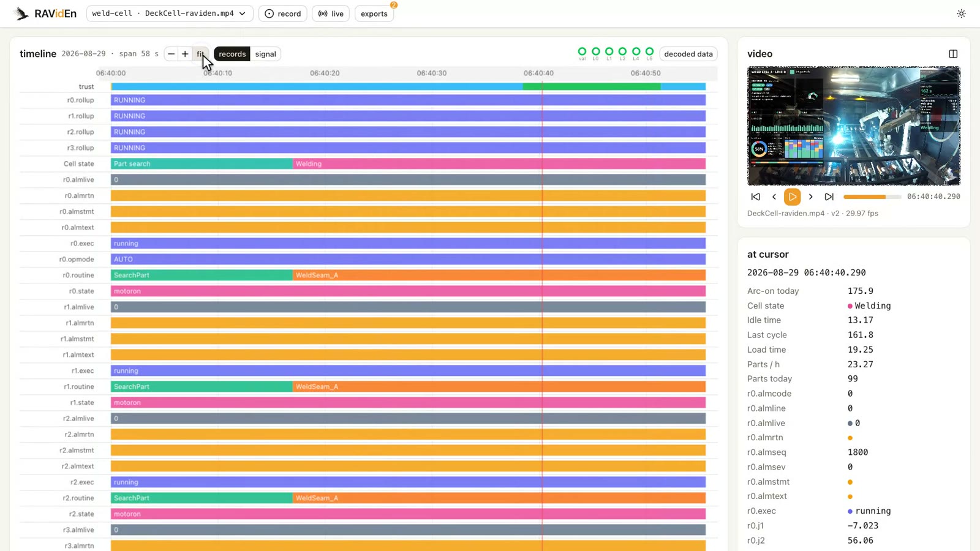Click the Arc-on today value 175.9
This screenshot has height=551, width=980.
tap(861, 291)
